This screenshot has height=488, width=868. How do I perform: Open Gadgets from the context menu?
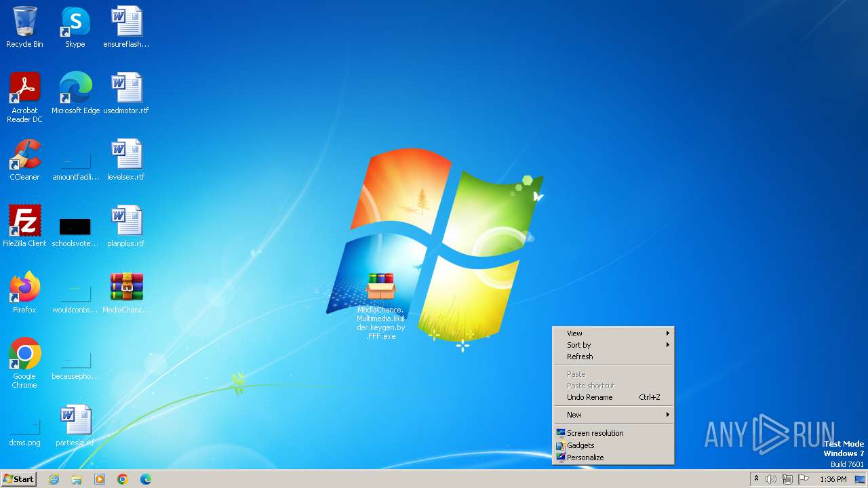click(613, 445)
